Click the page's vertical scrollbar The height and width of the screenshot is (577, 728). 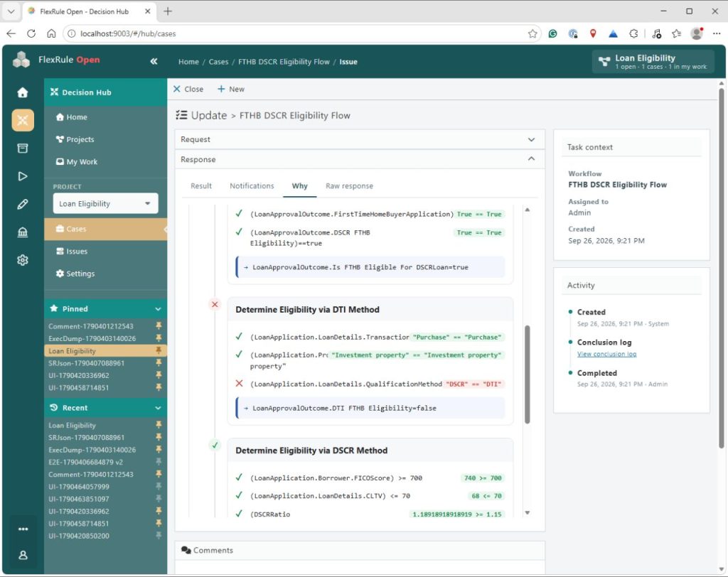pos(721,269)
